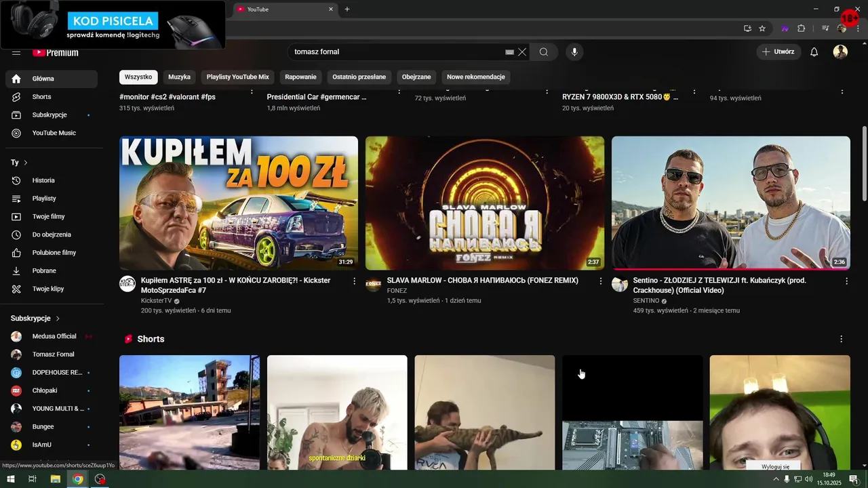Toggle the hamburger guide menu
Screen dimensions: 868x488
(16, 52)
